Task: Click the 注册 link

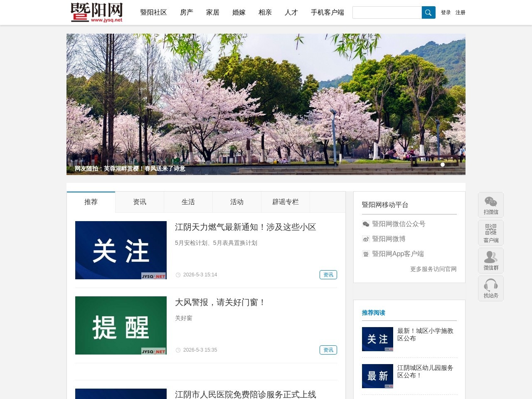Action: pos(461,12)
